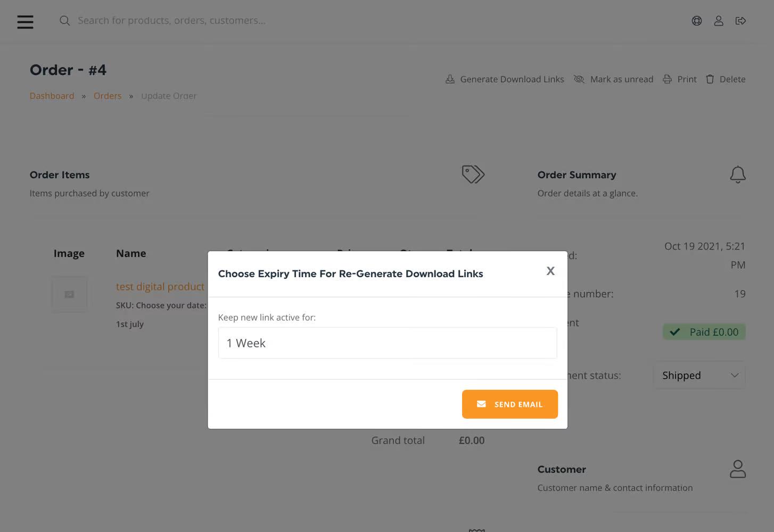Viewport: 774px width, 532px height.
Task: Click the Delete trash icon
Action: click(x=710, y=79)
